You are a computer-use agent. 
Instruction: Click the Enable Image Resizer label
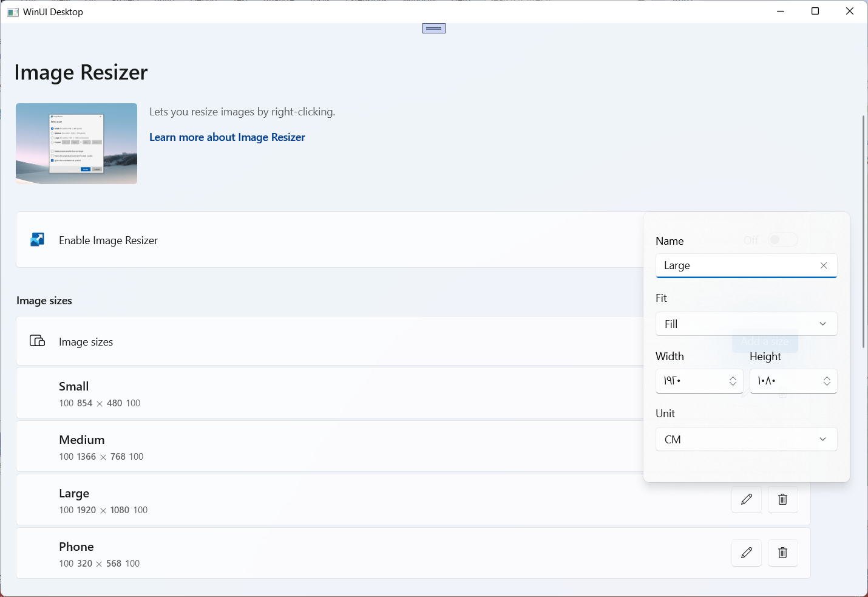108,241
